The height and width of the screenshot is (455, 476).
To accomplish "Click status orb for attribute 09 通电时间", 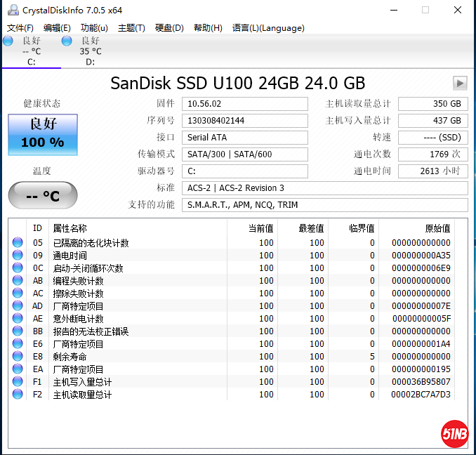I will pyautogui.click(x=18, y=256).
